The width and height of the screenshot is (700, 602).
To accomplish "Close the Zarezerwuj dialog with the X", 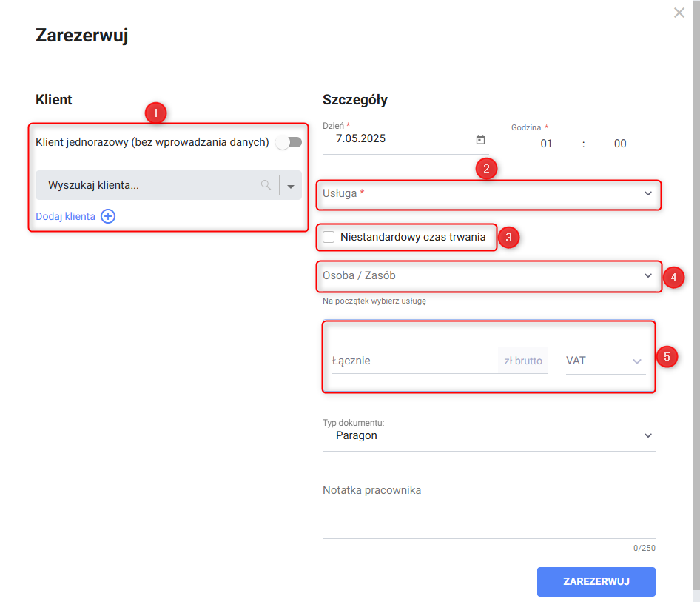I will tap(679, 13).
